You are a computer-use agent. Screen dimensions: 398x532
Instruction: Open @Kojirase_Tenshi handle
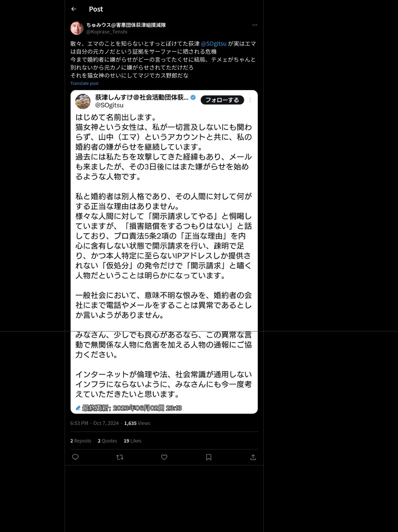[x=107, y=32]
